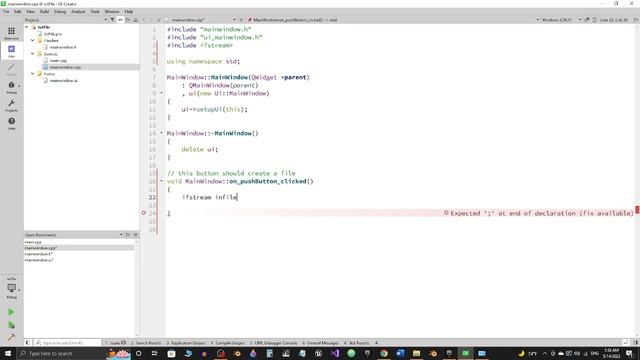
Task: Open kit selector monitor icon
Action: (x=11, y=288)
